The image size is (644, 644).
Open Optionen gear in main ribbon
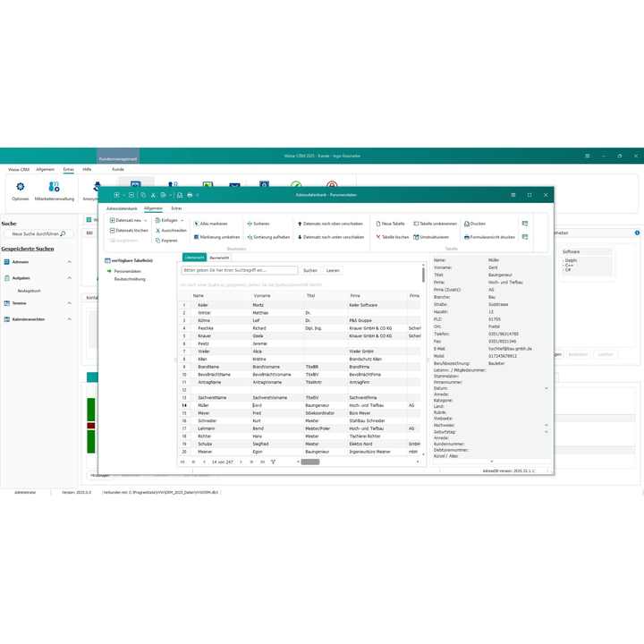[20, 187]
